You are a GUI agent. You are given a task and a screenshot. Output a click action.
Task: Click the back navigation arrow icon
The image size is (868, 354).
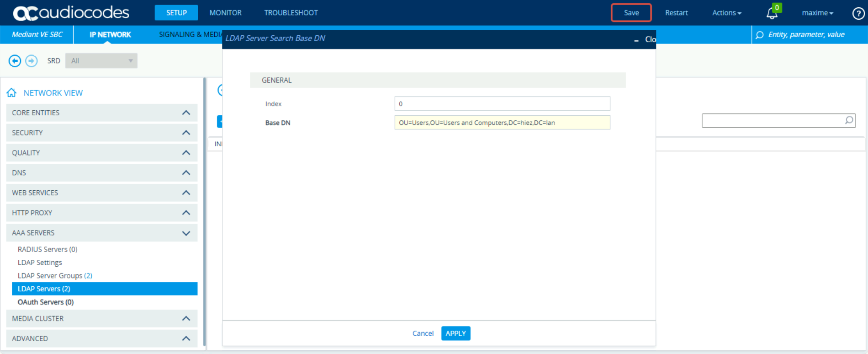point(15,61)
